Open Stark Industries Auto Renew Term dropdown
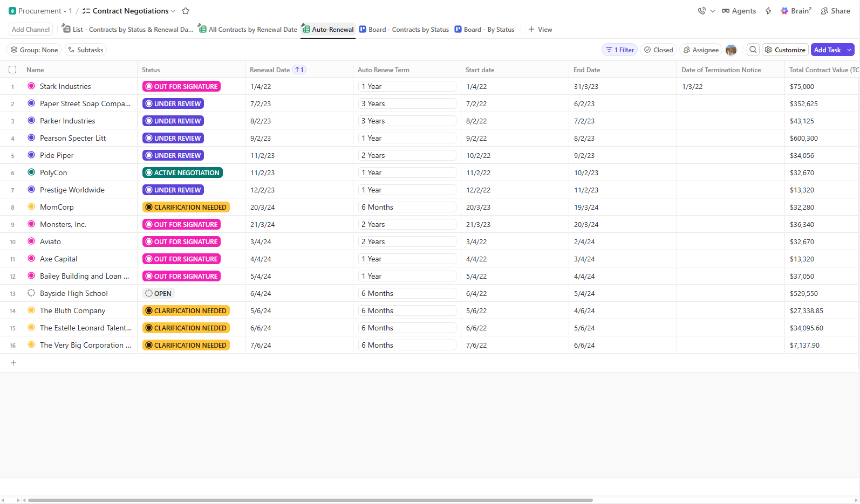The image size is (860, 504). 407,86
